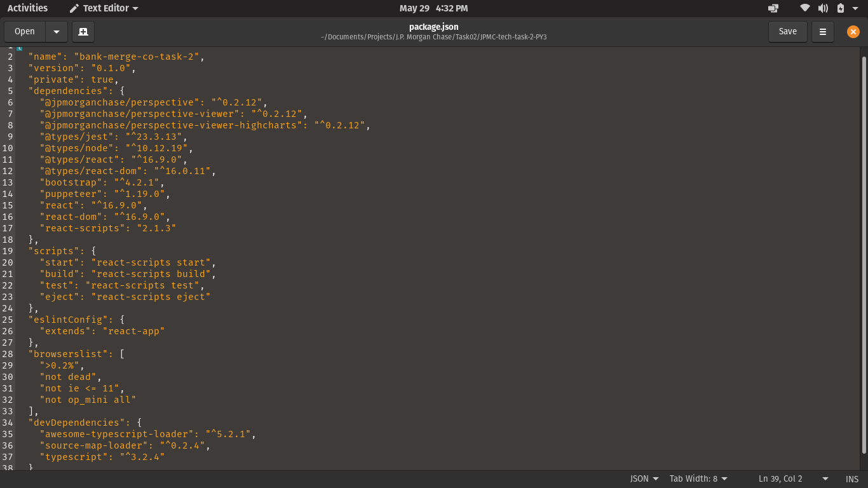This screenshot has height=488, width=868.
Task: Open the Tab Width: 8 dropdown
Action: click(698, 478)
